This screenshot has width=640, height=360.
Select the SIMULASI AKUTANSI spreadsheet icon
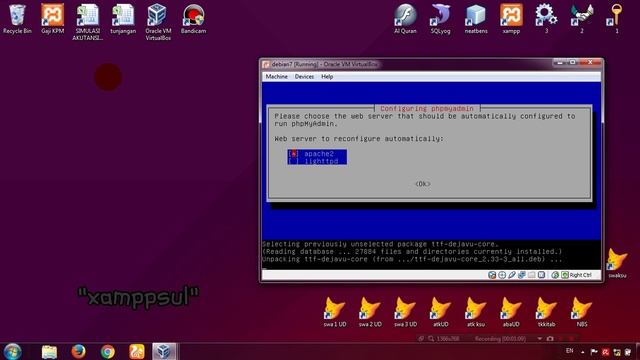[x=87, y=22]
